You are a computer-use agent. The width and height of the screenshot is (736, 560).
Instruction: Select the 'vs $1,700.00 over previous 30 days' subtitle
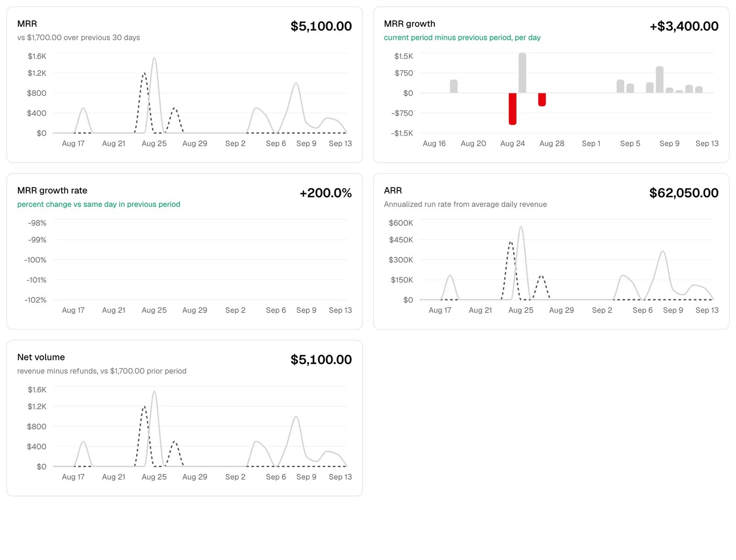pos(79,38)
